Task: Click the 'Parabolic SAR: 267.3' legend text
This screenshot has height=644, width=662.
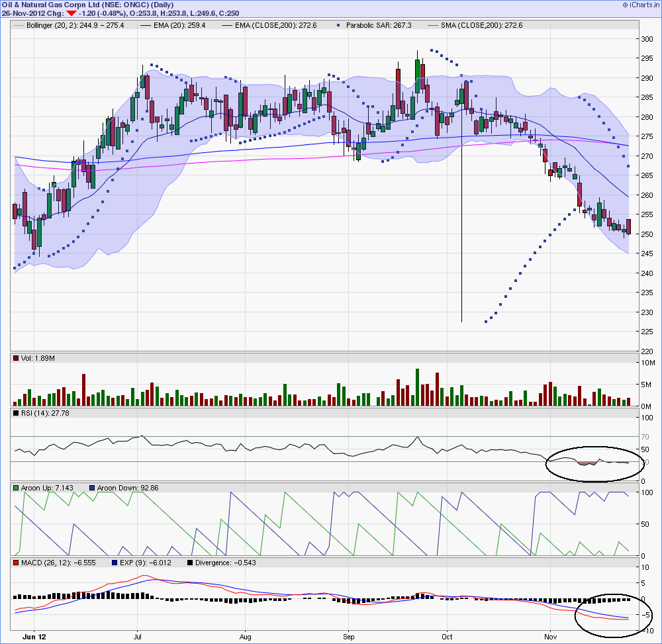Action: click(x=379, y=25)
